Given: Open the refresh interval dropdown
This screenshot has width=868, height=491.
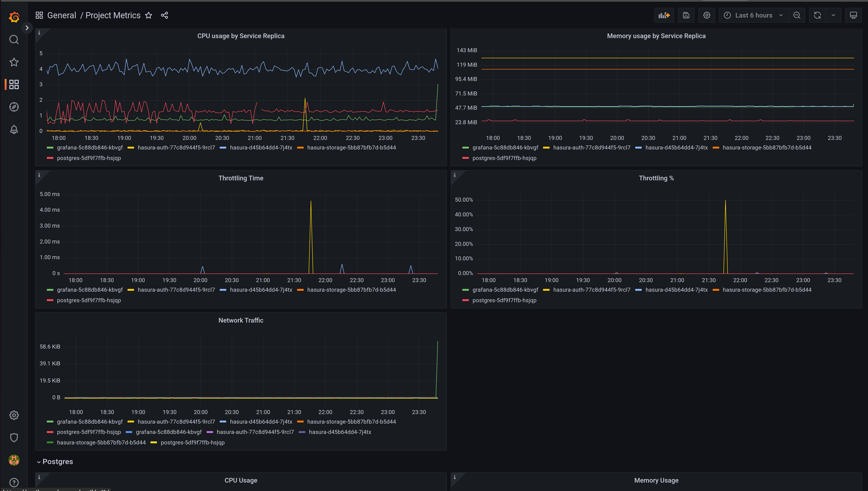Looking at the screenshot, I should click(x=833, y=15).
